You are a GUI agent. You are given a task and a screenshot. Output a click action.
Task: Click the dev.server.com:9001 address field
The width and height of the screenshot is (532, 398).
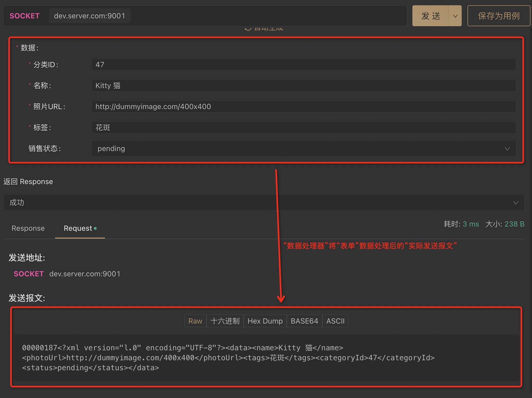click(x=90, y=16)
